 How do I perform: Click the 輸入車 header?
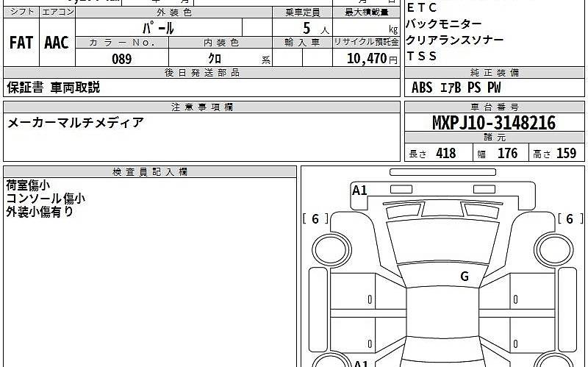[302, 43]
